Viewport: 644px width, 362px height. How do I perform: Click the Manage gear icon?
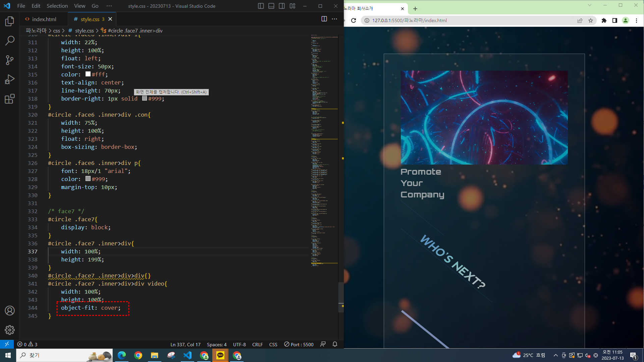(10, 330)
